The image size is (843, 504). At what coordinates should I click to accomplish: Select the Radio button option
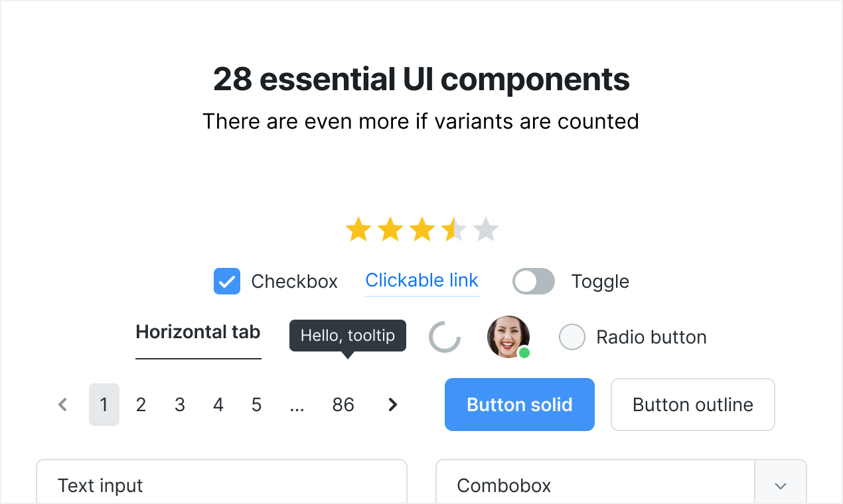[x=572, y=337]
